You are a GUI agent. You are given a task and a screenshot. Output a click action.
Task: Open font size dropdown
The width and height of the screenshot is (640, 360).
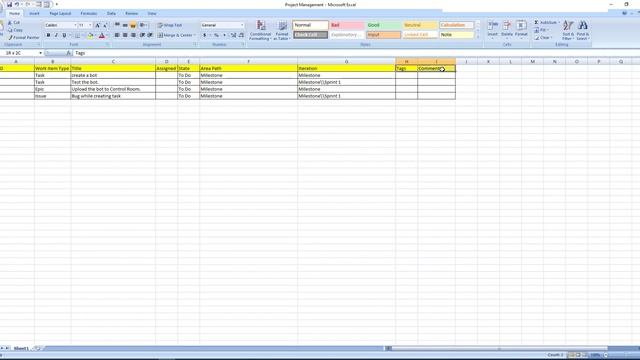pos(90,25)
